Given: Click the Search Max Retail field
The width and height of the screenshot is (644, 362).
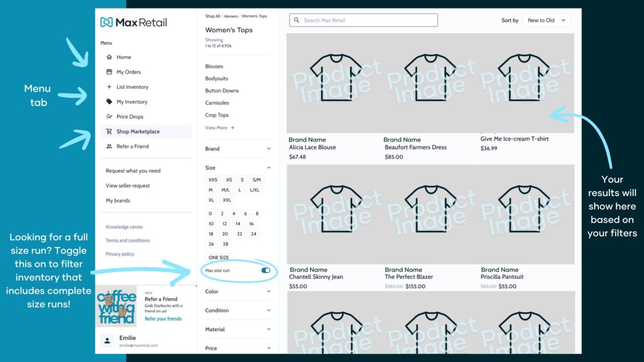Looking at the screenshot, I should tap(363, 20).
